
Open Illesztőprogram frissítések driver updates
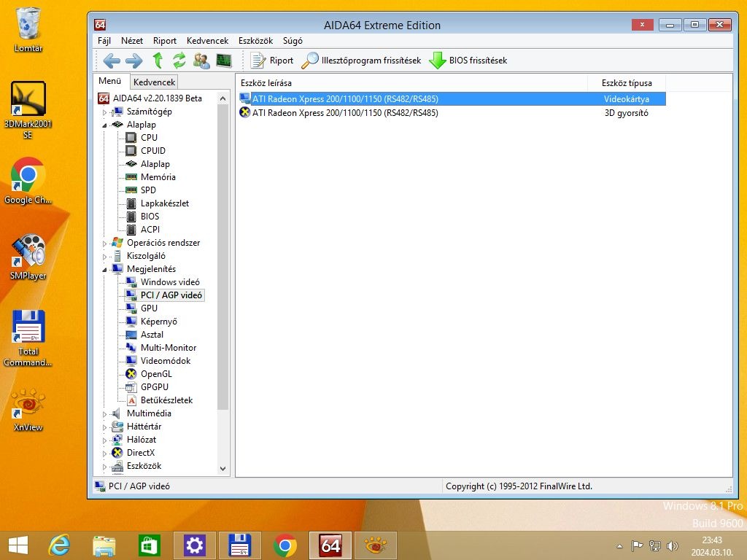coord(362,61)
